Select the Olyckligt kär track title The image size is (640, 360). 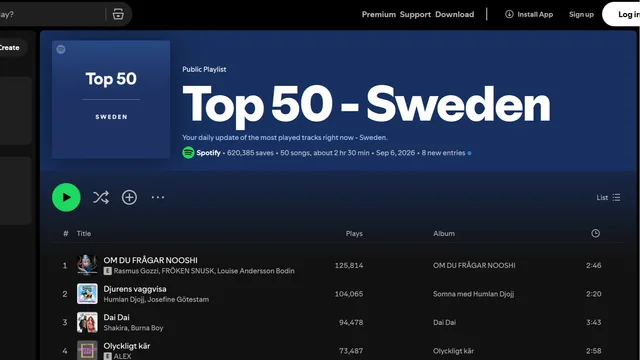click(x=127, y=346)
